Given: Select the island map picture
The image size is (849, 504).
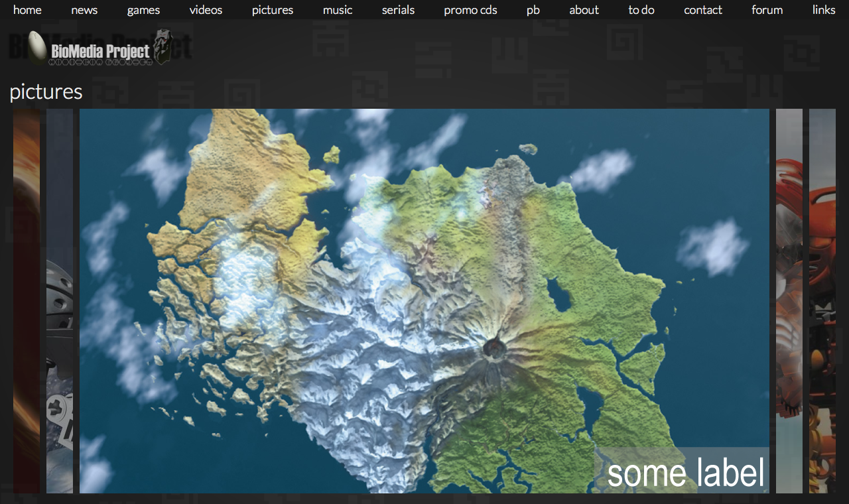Looking at the screenshot, I should (424, 301).
